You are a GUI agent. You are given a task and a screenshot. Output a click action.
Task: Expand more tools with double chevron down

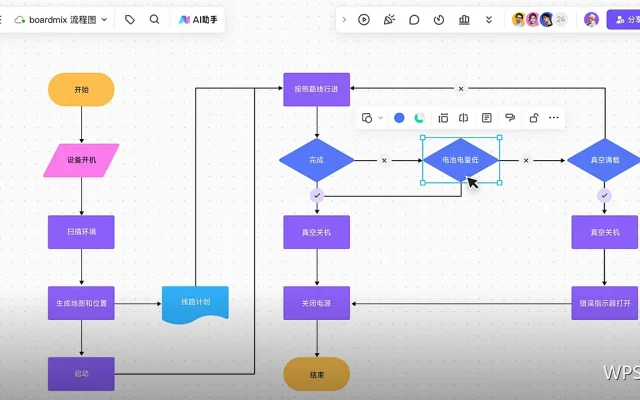489,20
